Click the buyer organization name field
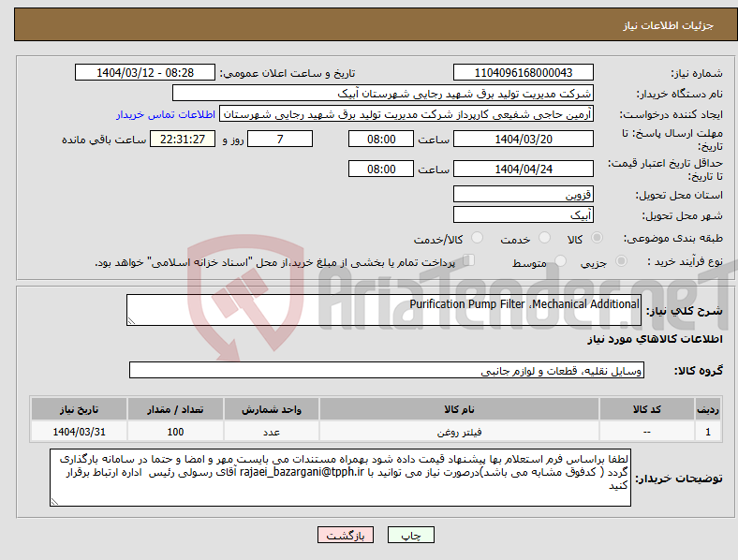 point(383,93)
